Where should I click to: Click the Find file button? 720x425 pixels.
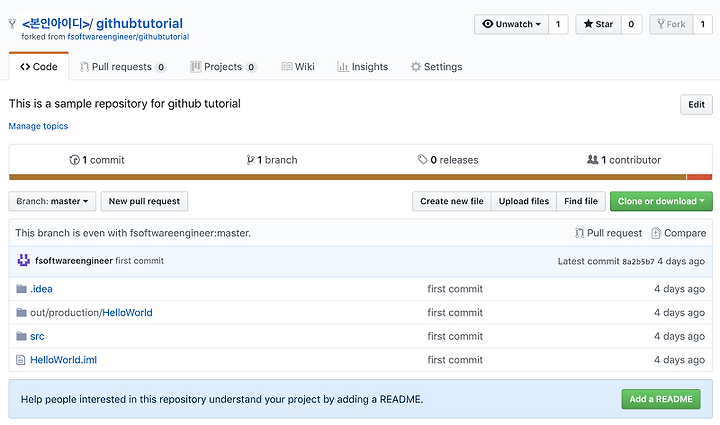(x=581, y=201)
